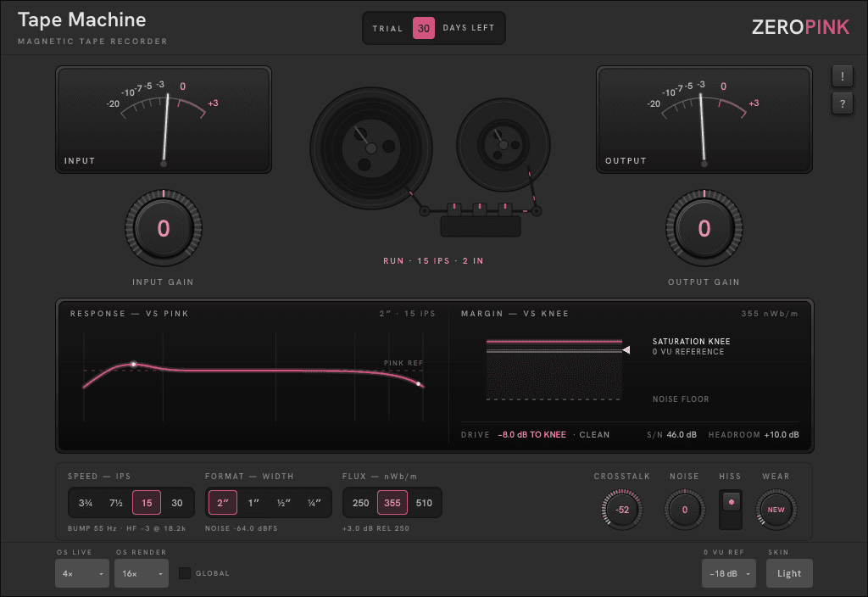Click the Tape Machine title
868x597 pixels.
82,20
